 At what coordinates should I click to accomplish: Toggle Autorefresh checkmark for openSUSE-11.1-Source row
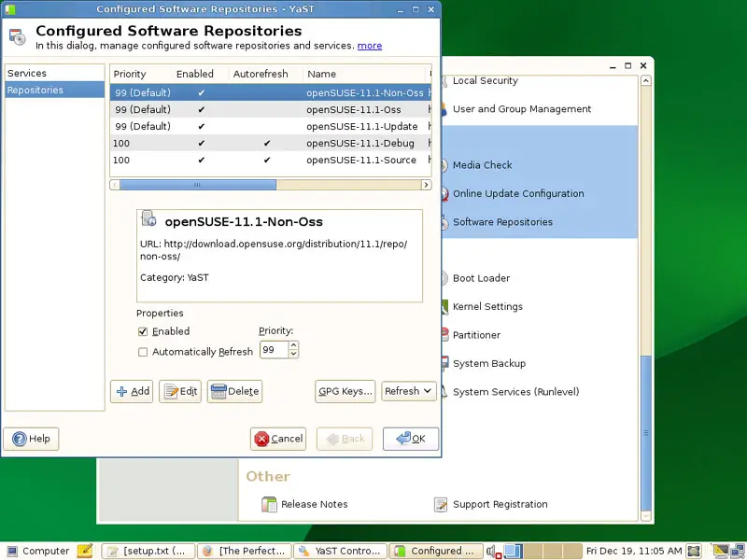tap(267, 160)
